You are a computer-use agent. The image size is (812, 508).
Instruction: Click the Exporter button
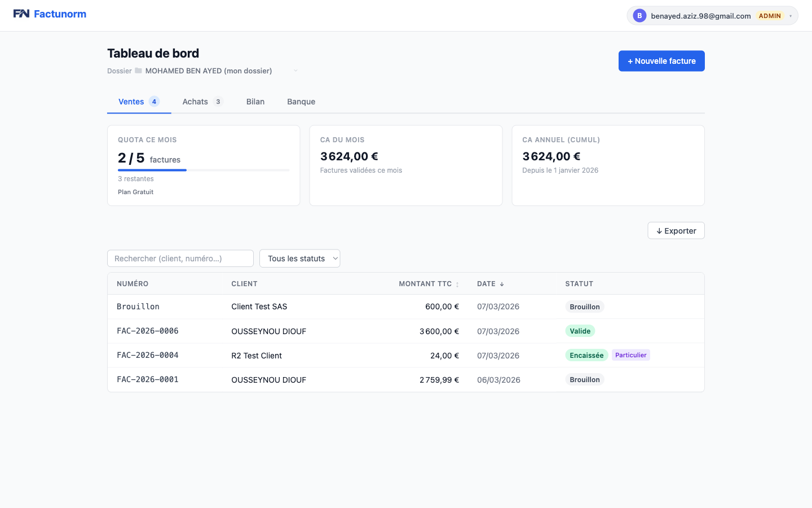pos(676,231)
